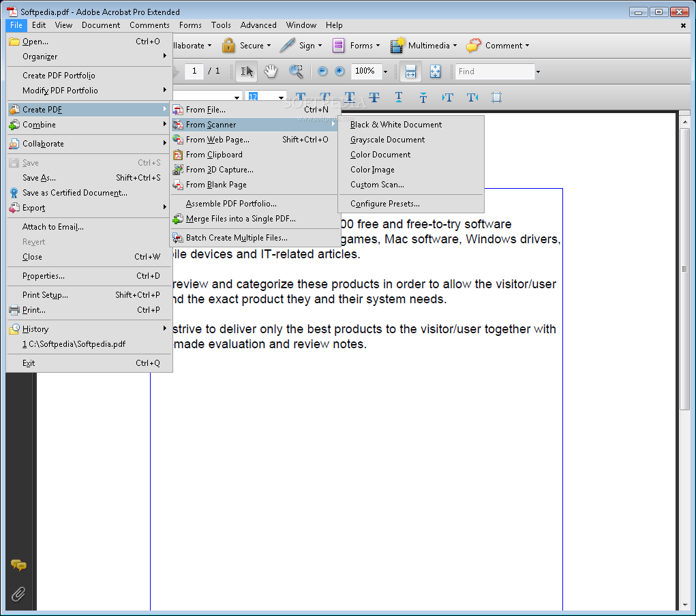Apply strikethrough text formatting icon
The height and width of the screenshot is (616, 696).
tap(374, 97)
